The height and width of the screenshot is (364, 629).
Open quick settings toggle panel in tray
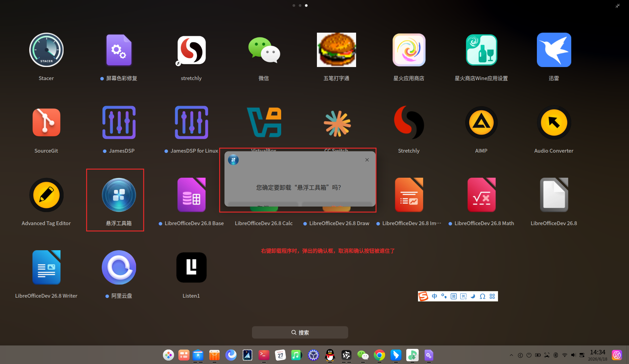click(582, 355)
